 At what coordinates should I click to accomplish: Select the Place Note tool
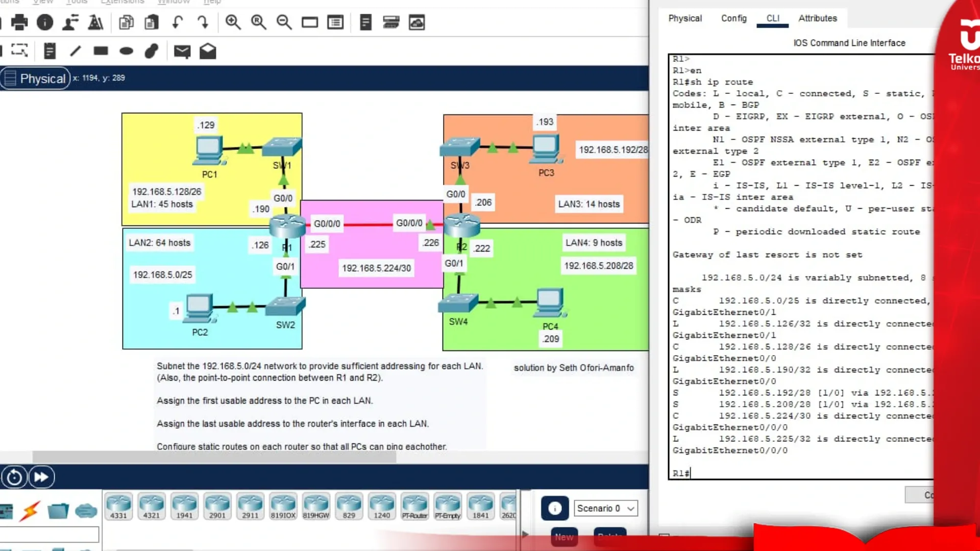pos(50,51)
